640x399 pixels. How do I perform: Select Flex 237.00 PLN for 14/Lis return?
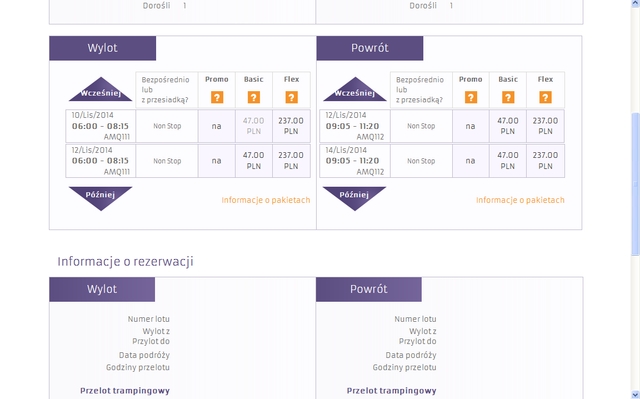(545, 161)
